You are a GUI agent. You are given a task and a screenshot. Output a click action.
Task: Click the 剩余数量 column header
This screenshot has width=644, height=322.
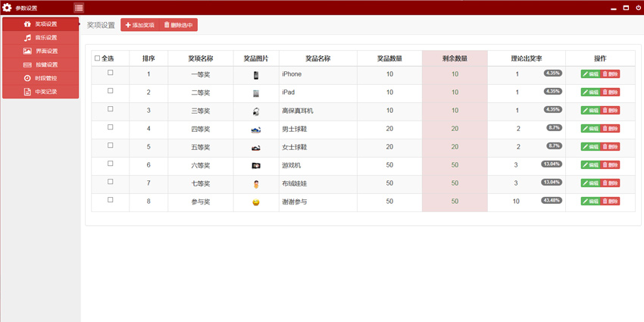(455, 59)
